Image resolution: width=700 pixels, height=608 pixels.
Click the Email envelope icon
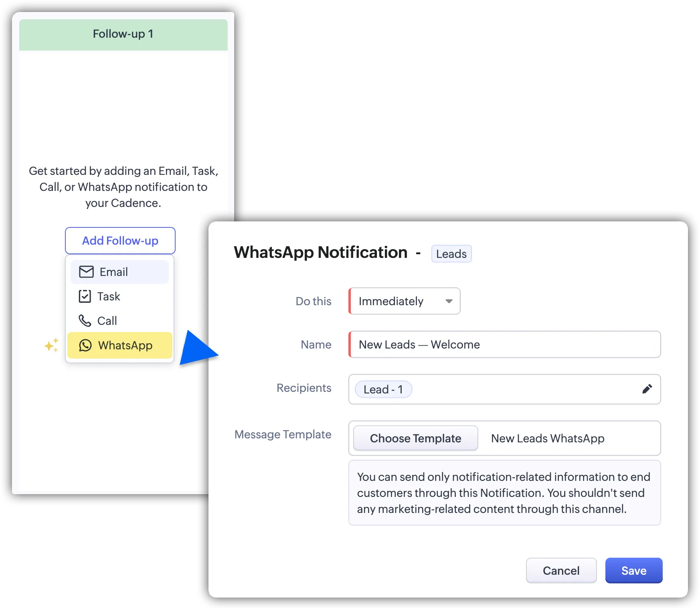tap(86, 272)
